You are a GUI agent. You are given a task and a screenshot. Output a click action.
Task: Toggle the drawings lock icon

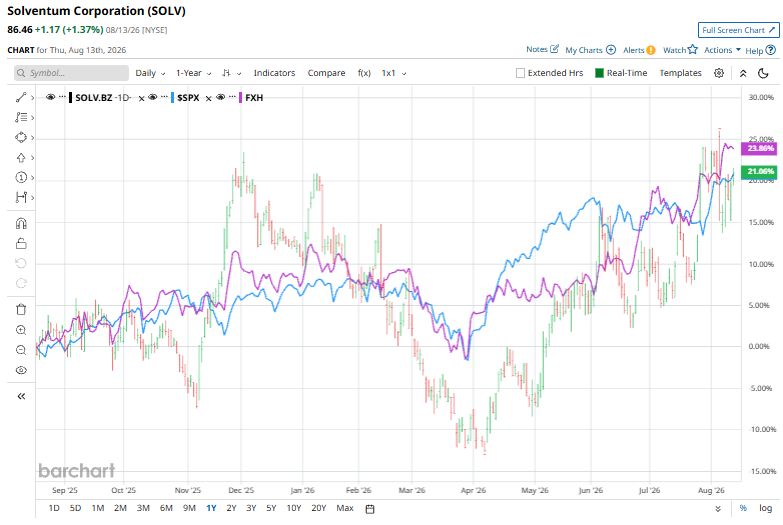coord(21,243)
